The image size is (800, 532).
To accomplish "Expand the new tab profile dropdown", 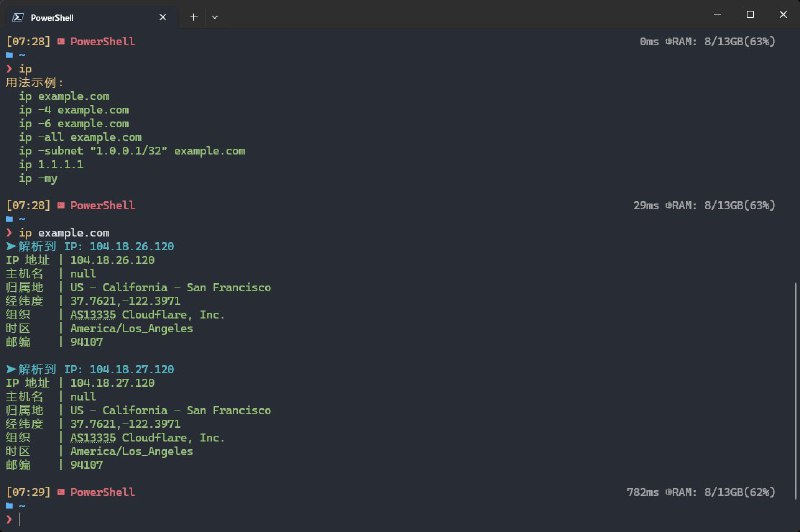I will click(x=215, y=17).
